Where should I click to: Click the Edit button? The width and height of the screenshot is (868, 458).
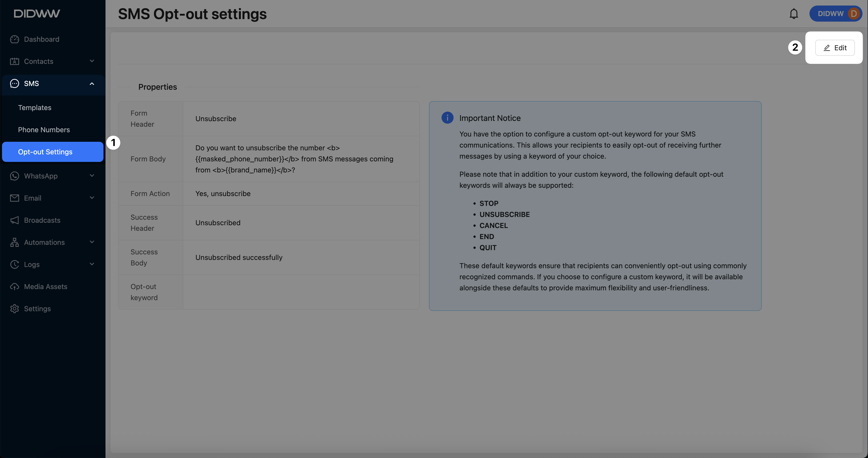[835, 48]
